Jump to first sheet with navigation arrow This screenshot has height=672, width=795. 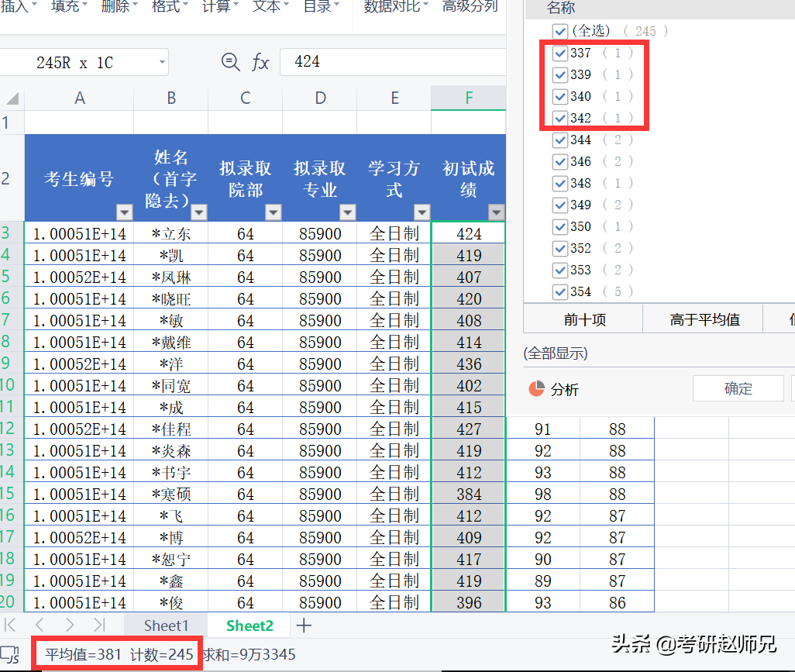(11, 625)
